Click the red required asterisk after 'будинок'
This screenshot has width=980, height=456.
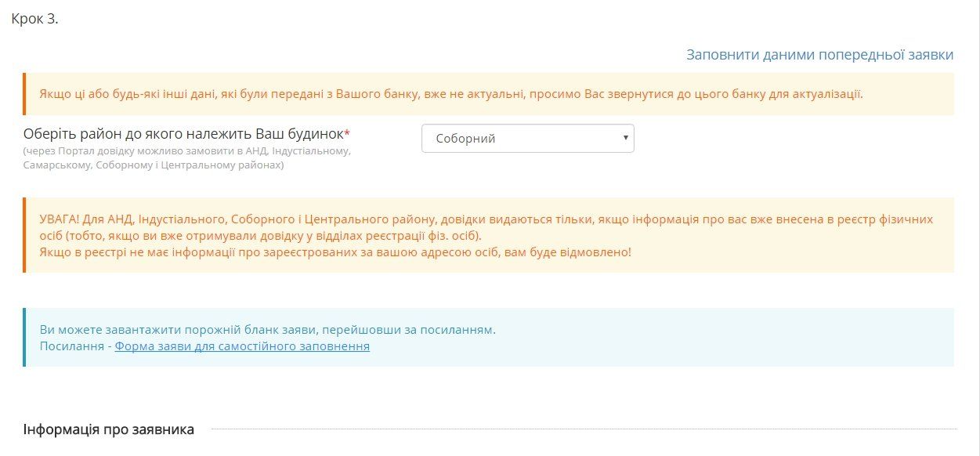[x=347, y=133]
